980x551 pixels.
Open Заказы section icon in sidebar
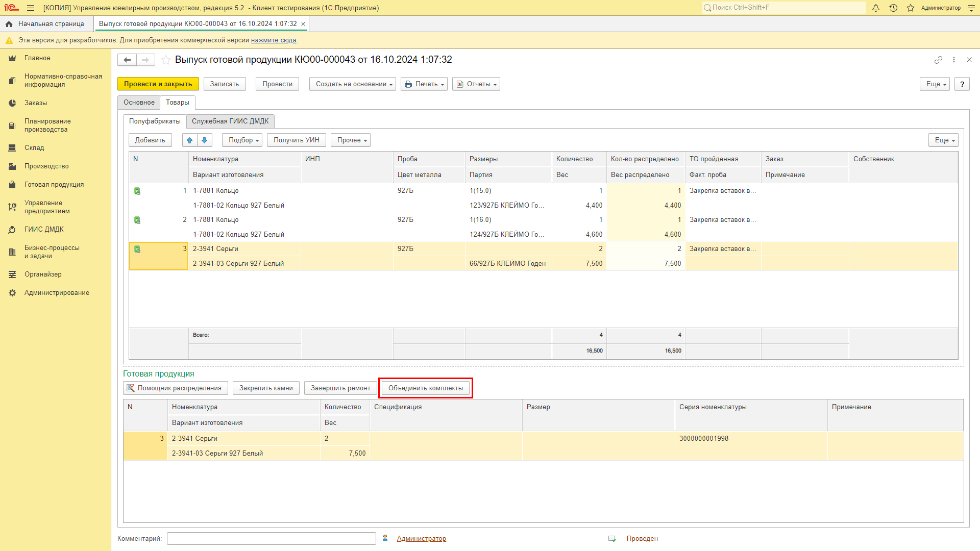point(12,103)
